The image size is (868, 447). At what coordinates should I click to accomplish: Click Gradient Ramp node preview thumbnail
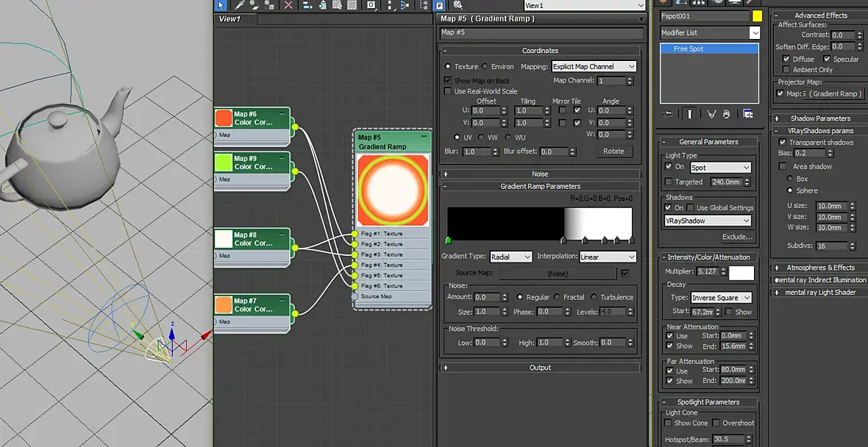(393, 190)
